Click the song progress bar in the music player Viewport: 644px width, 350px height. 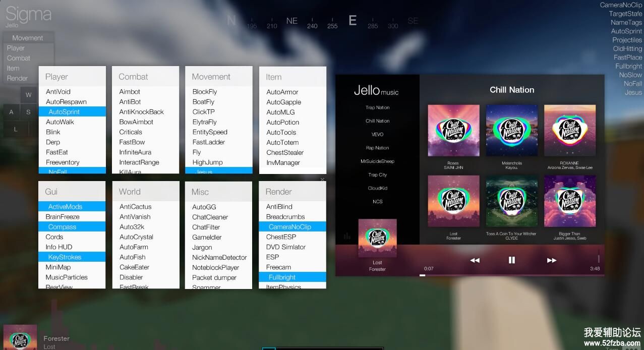[x=512, y=275]
